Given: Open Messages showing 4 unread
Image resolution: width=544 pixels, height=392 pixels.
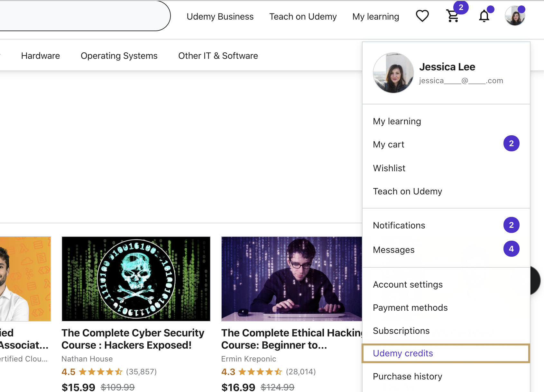Looking at the screenshot, I should tap(393, 250).
